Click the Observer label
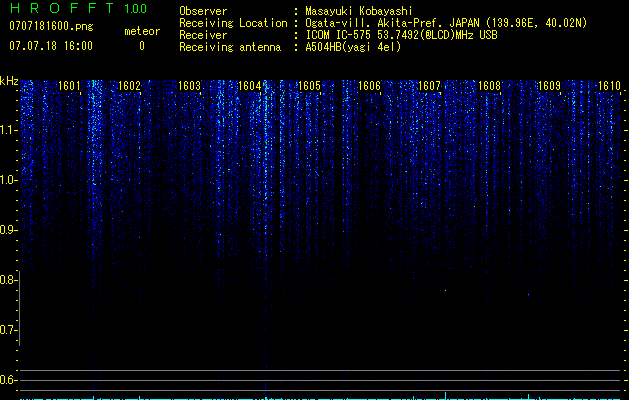629x400 pixels. tap(203, 11)
